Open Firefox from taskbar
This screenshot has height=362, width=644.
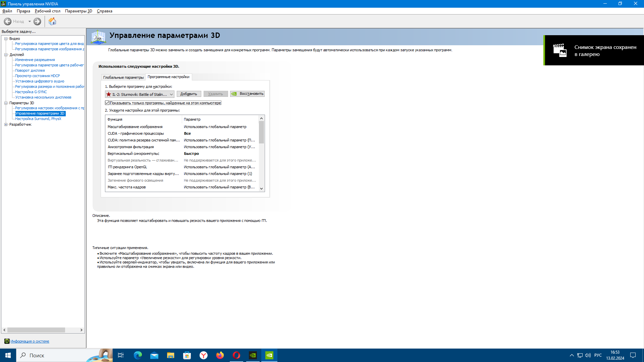(220, 355)
